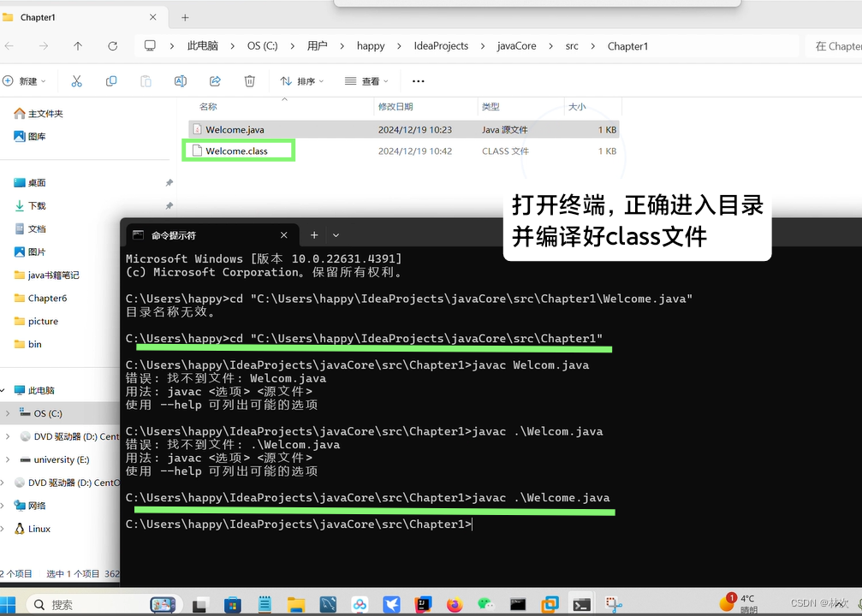Open the 查看 (View) dropdown

coord(366,81)
